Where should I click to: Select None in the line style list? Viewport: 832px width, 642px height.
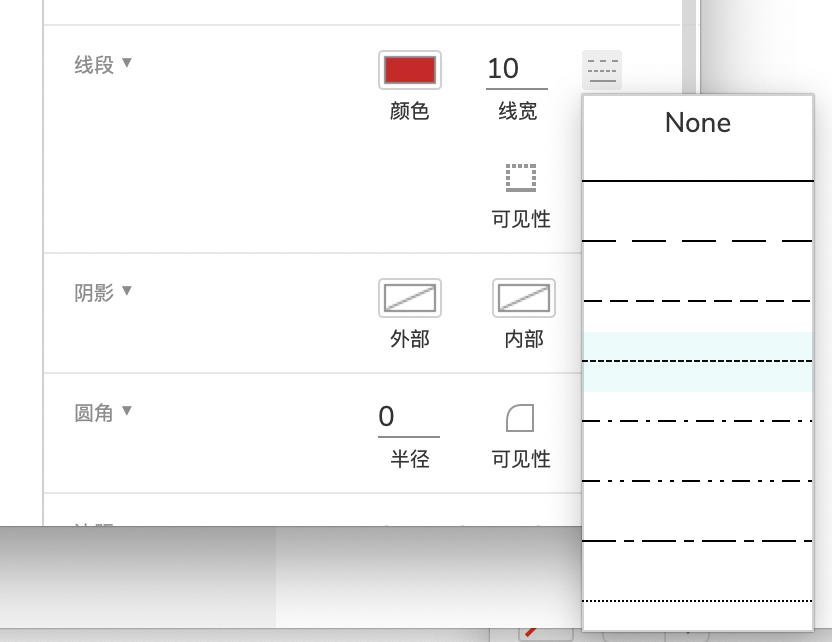point(697,123)
